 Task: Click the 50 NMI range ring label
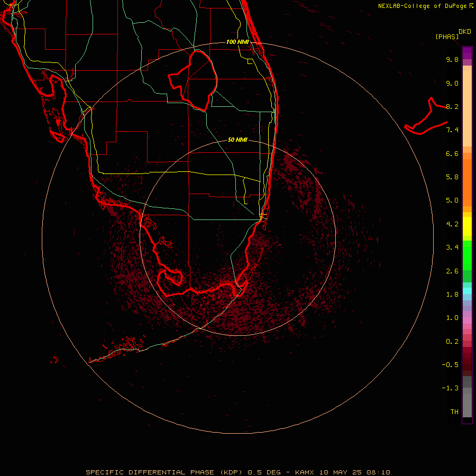click(x=237, y=140)
